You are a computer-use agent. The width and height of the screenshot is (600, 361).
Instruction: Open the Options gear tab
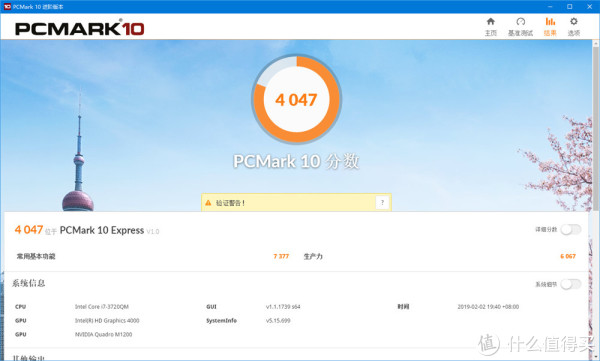point(574,26)
